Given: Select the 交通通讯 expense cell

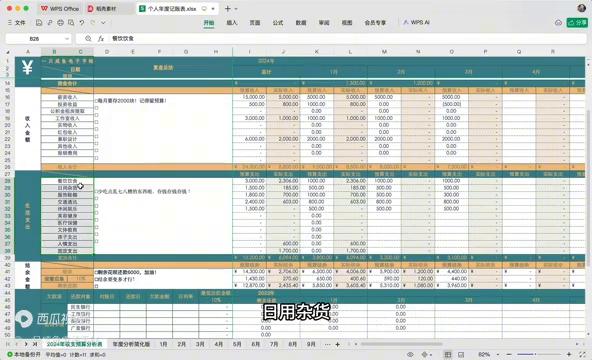Looking at the screenshot, I should pyautogui.click(x=67, y=202).
